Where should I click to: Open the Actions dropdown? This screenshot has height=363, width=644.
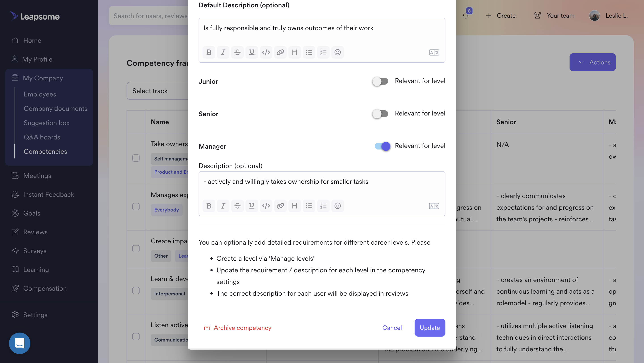593,62
